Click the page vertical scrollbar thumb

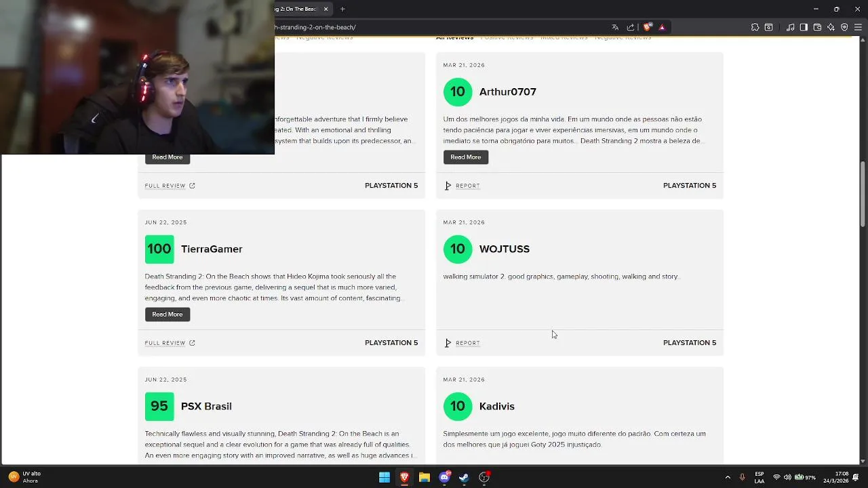tap(863, 194)
